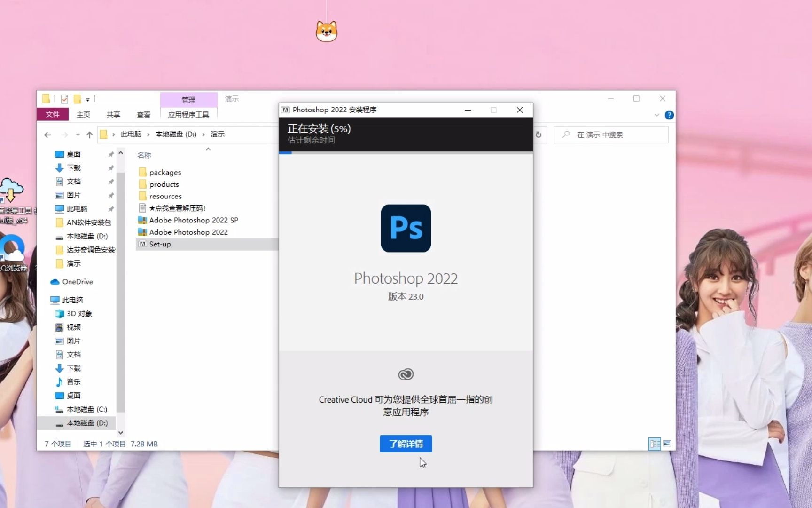
Task: Click the installer progress bar
Action: 406,152
